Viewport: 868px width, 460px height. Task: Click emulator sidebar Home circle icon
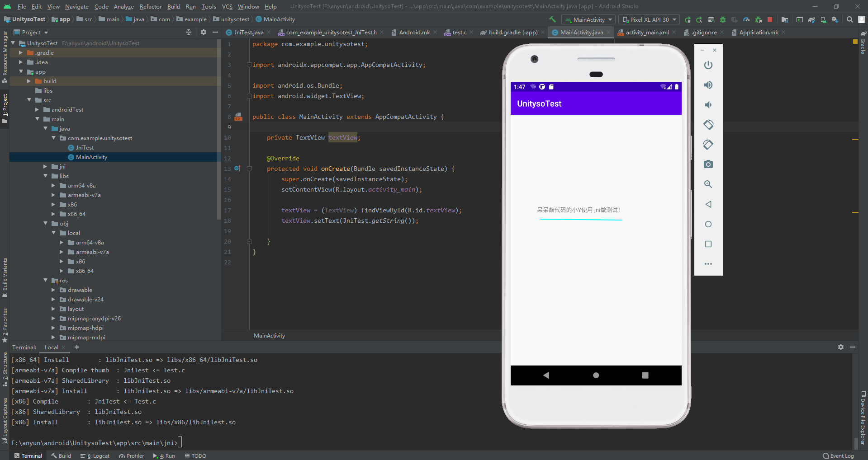pyautogui.click(x=708, y=224)
